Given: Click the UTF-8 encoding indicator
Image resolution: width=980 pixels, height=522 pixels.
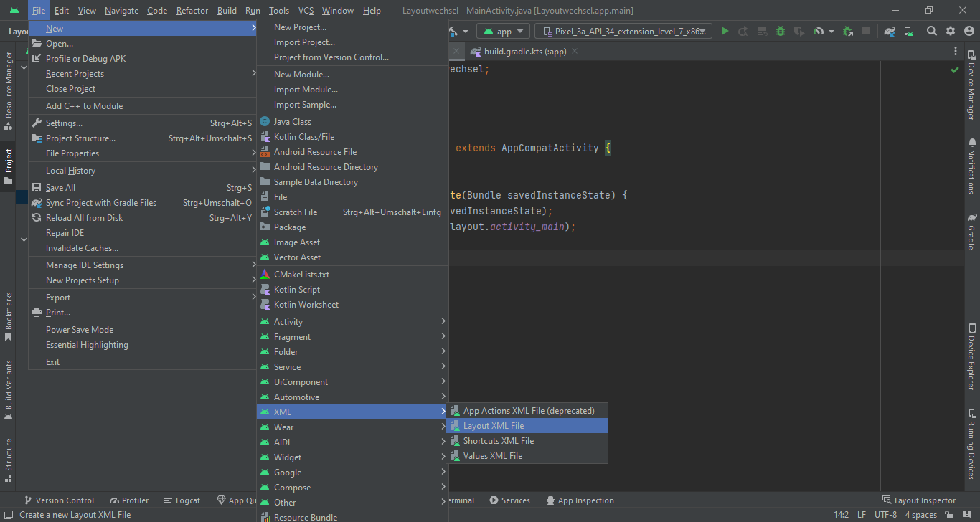Looking at the screenshot, I should tap(885, 515).
